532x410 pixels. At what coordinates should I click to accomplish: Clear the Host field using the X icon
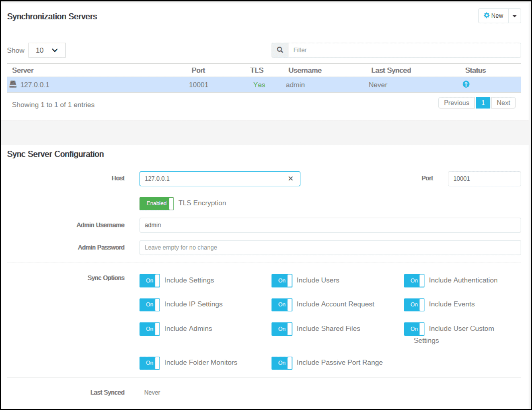(291, 179)
